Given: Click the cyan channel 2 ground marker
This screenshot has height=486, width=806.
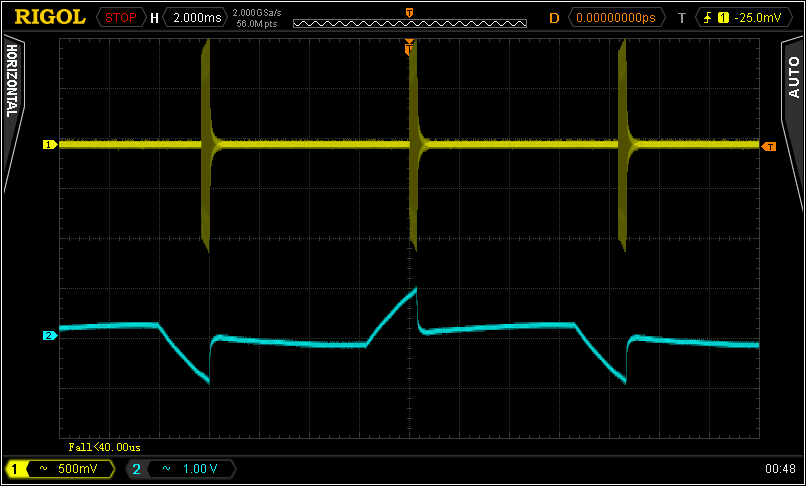Looking at the screenshot, I should tap(47, 335).
